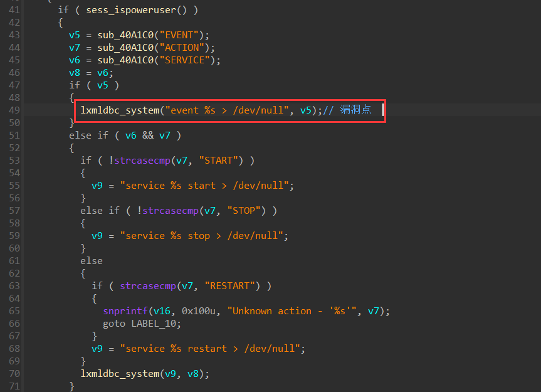Click sub_40A1C0 on line 43
The height and width of the screenshot is (392, 541).
[125, 35]
